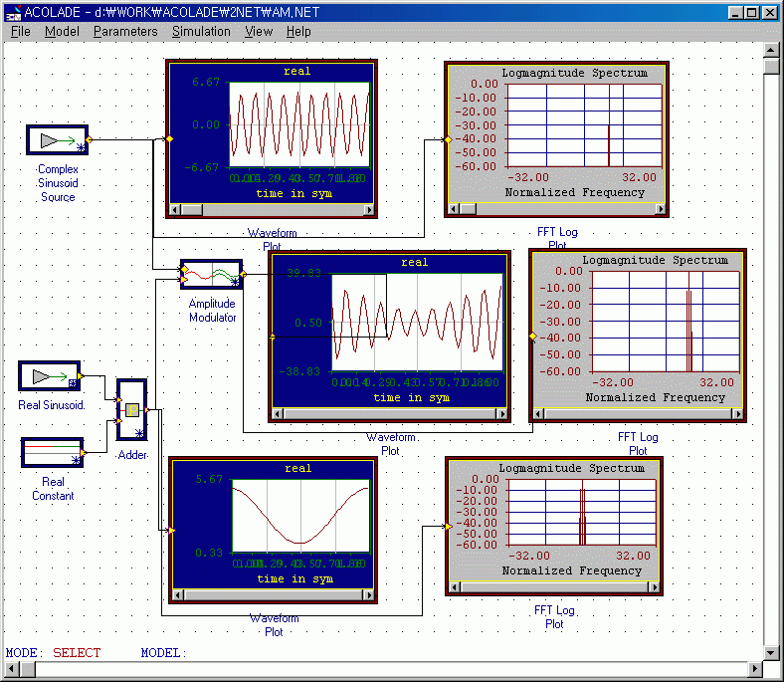Click the Real Sinusoid output port

coord(81,375)
